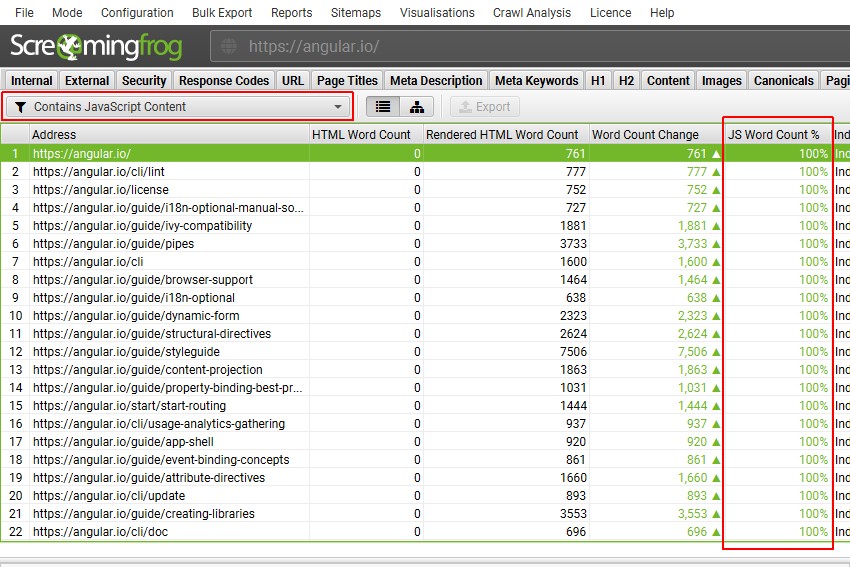Click the funnel filter icon
The height and width of the screenshot is (567, 850).
[x=20, y=107]
